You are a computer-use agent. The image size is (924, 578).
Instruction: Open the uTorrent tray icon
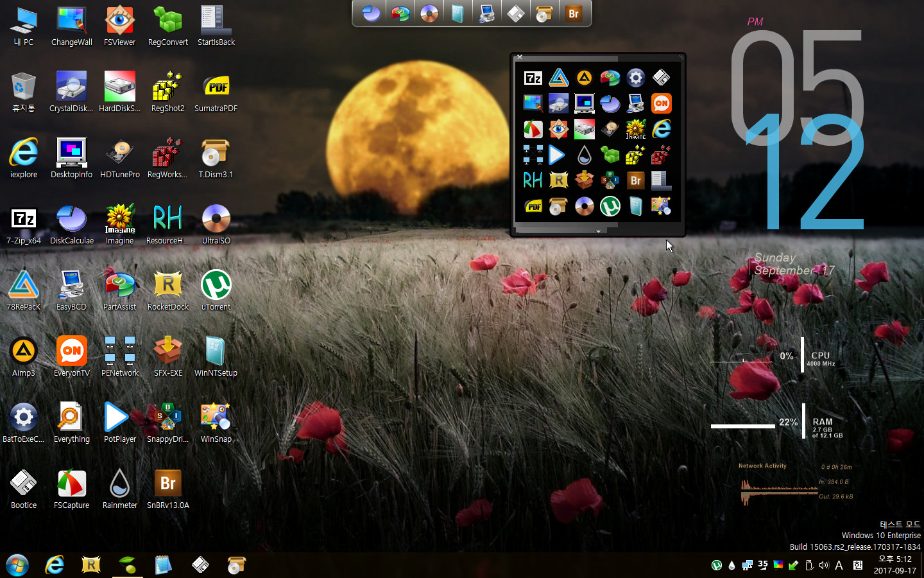pos(717,566)
